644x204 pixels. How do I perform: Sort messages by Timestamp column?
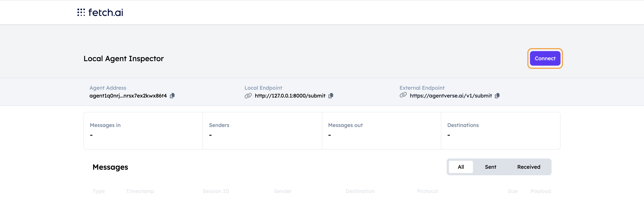pos(140,191)
